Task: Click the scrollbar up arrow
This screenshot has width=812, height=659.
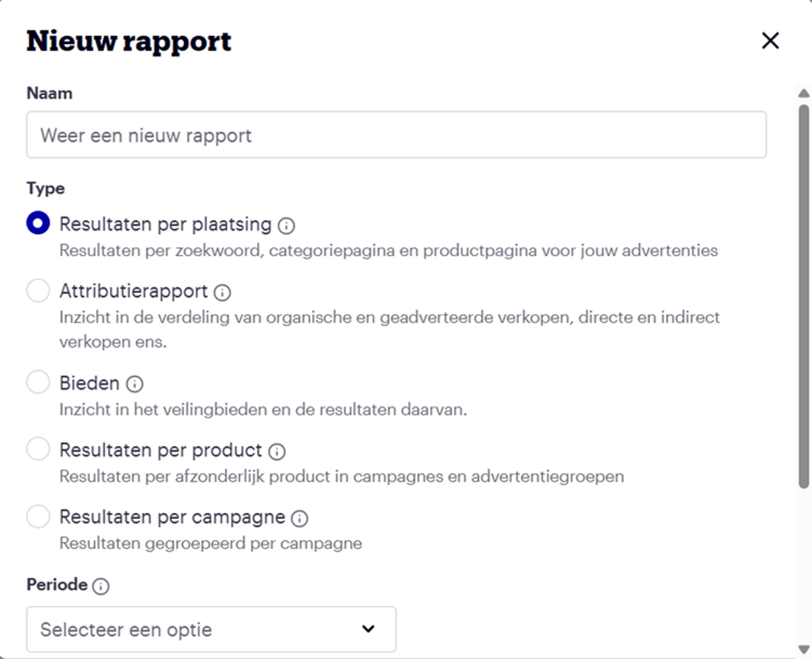Action: (804, 93)
